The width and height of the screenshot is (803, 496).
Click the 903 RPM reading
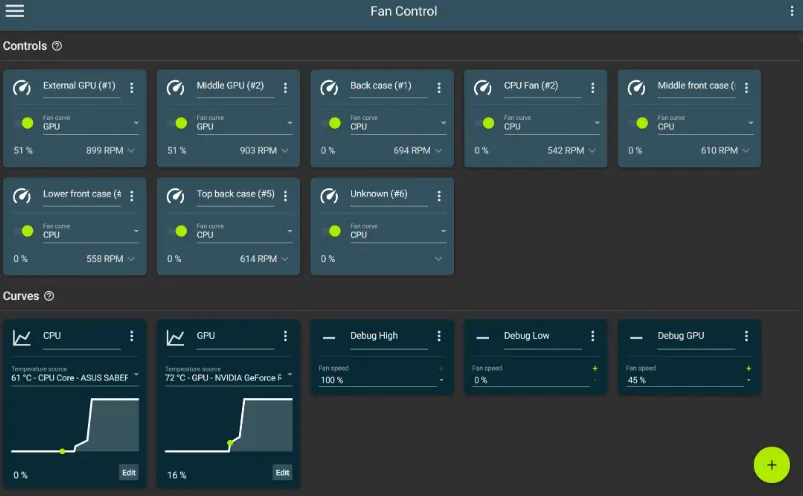pos(258,150)
